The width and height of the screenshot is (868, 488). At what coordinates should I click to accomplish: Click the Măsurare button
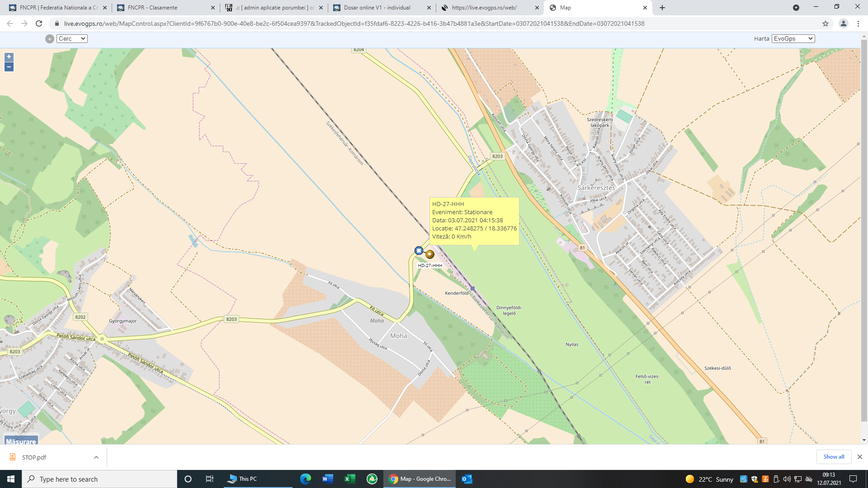[x=21, y=441]
